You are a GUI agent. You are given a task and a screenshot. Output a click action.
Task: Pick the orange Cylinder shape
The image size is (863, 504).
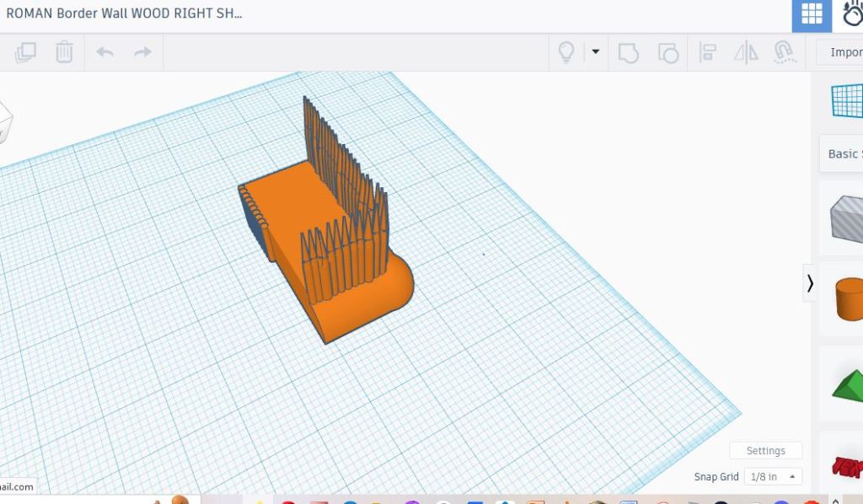pyautogui.click(x=847, y=300)
